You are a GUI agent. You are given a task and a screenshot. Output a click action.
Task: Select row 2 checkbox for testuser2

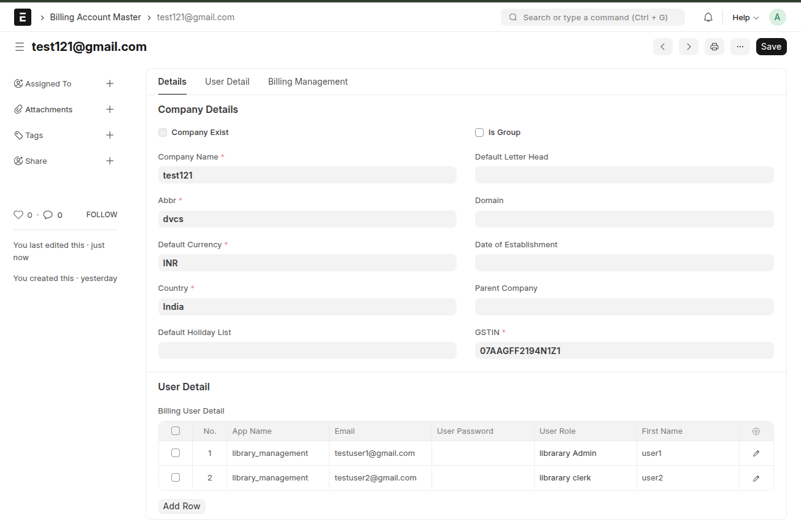coord(176,477)
